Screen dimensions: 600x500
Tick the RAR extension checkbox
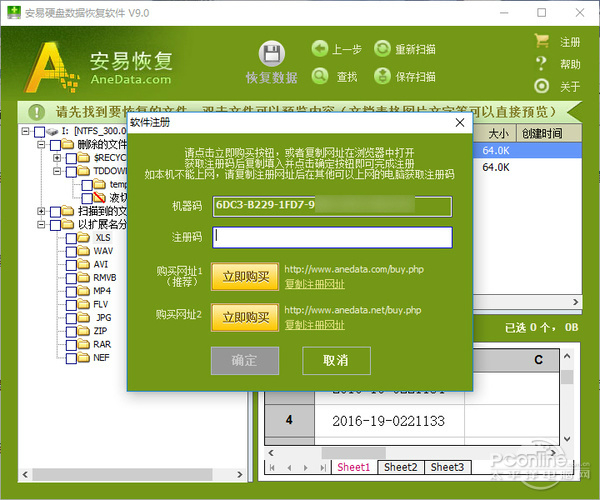[x=71, y=345]
